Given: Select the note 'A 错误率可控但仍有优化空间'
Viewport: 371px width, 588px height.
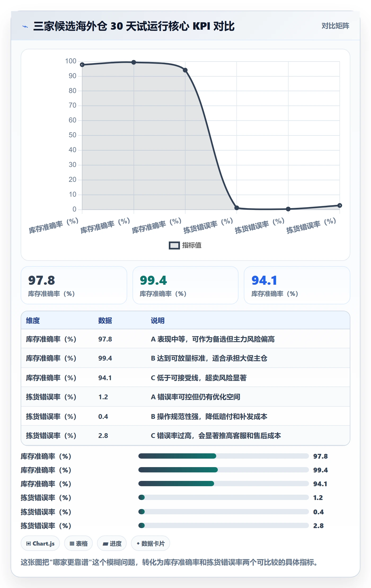Looking at the screenshot, I should click(196, 397).
